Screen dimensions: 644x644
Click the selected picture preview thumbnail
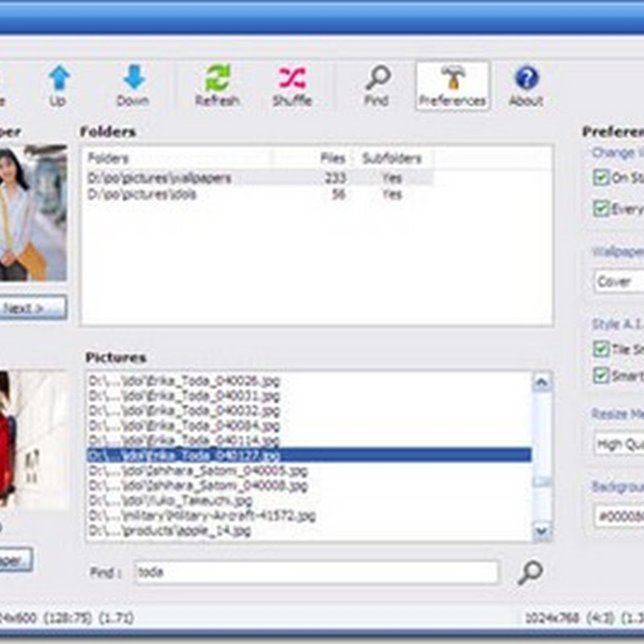pyautogui.click(x=33, y=440)
